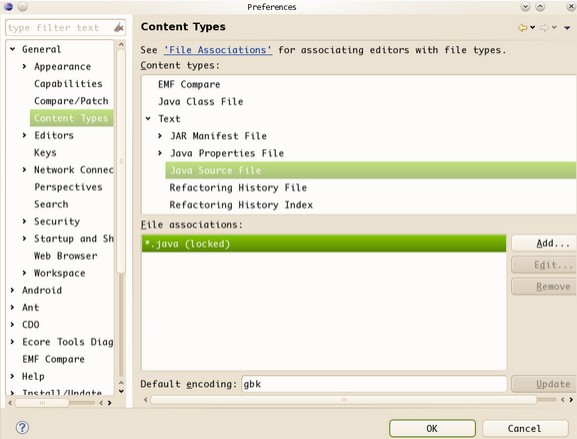Select Compare/Patch preference page

71,101
